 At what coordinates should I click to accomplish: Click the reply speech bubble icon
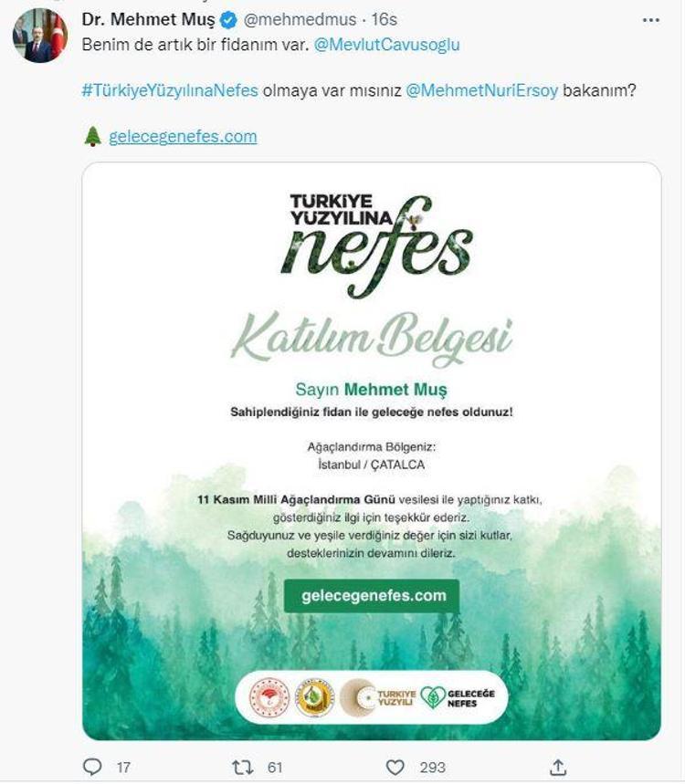point(94,768)
